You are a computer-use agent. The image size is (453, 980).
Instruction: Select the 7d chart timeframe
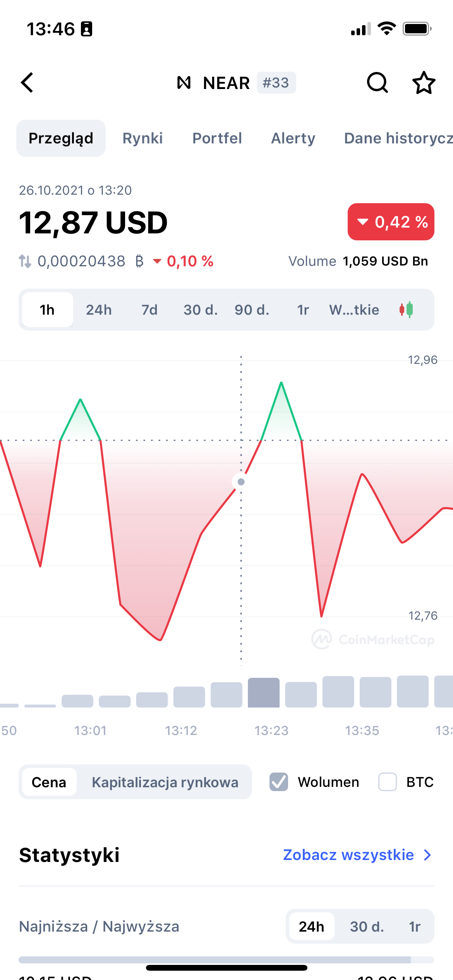[x=149, y=309]
